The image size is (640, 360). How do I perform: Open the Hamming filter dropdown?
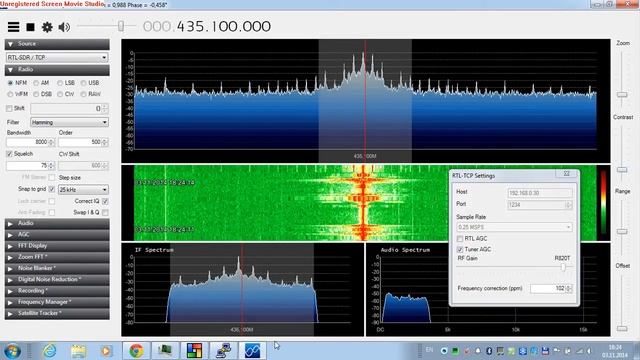[69, 122]
